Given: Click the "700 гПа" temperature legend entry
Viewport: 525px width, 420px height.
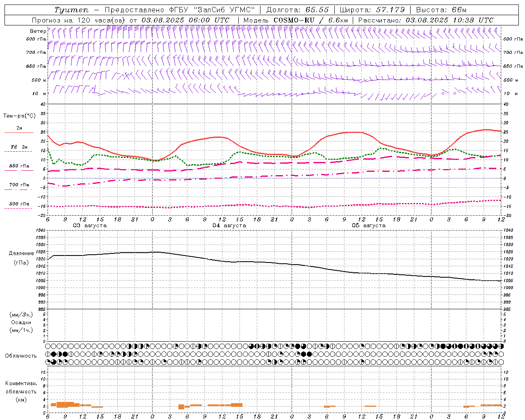Looking at the screenshot, I should [x=19, y=185].
